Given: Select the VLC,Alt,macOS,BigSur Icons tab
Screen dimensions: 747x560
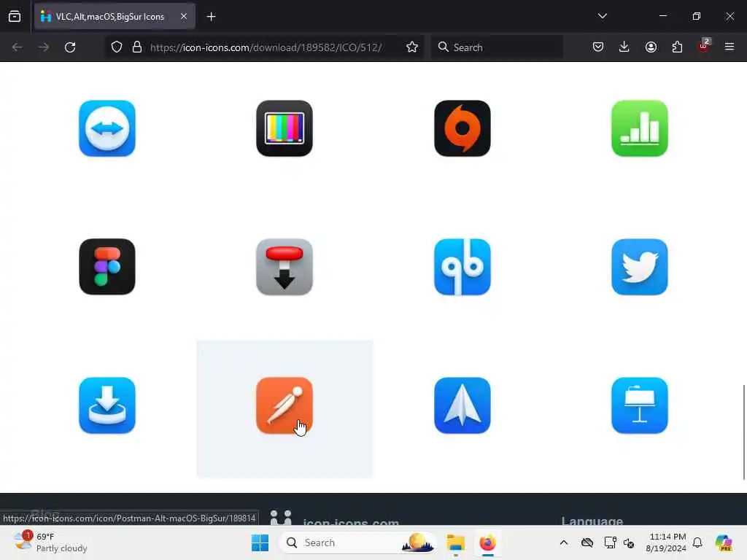Looking at the screenshot, I should point(115,17).
